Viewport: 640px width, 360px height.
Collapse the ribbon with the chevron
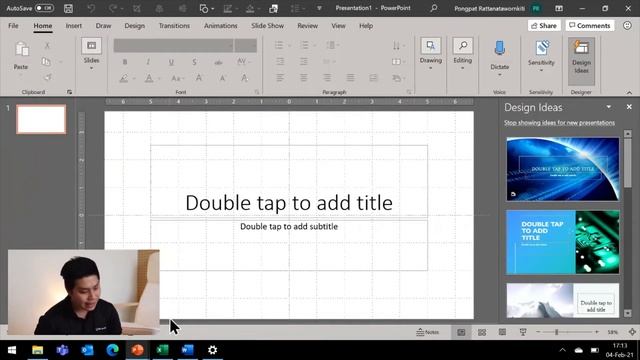(x=629, y=93)
